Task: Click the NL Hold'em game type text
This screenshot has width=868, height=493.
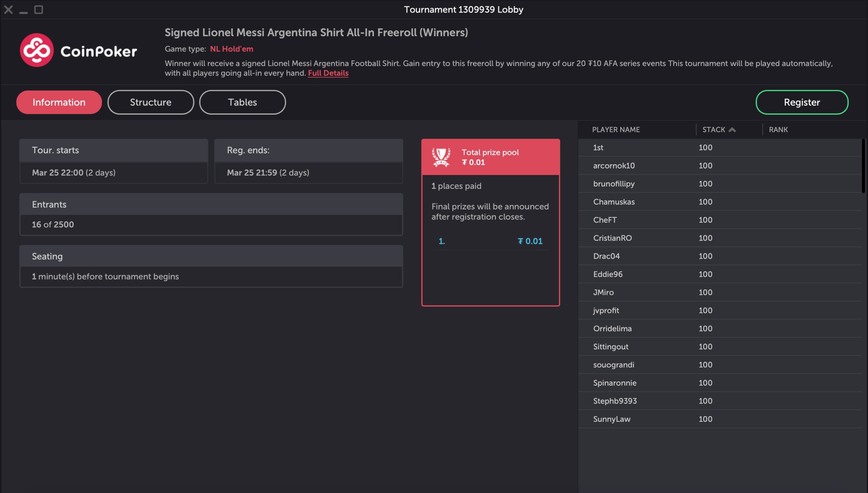Action: (232, 49)
